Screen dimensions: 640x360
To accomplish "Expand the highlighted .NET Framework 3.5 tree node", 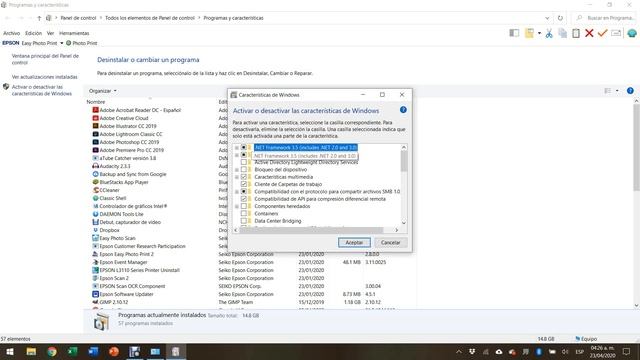I will pyautogui.click(x=237, y=147).
